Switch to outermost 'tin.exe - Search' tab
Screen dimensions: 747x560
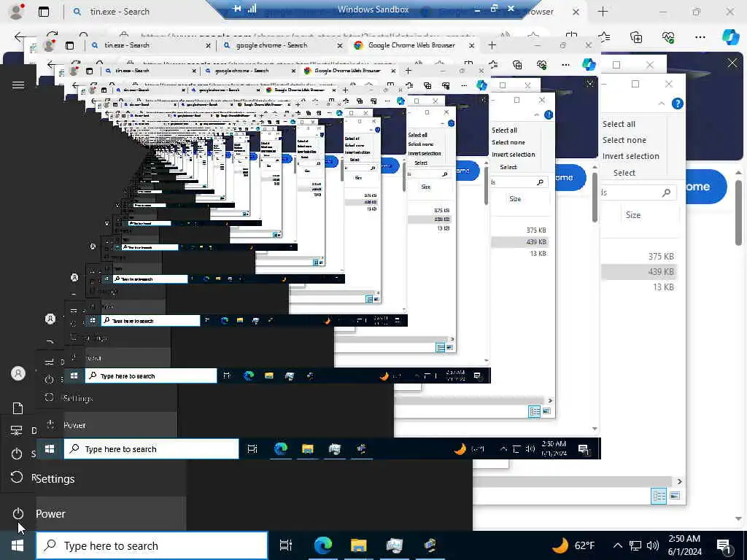coord(119,12)
